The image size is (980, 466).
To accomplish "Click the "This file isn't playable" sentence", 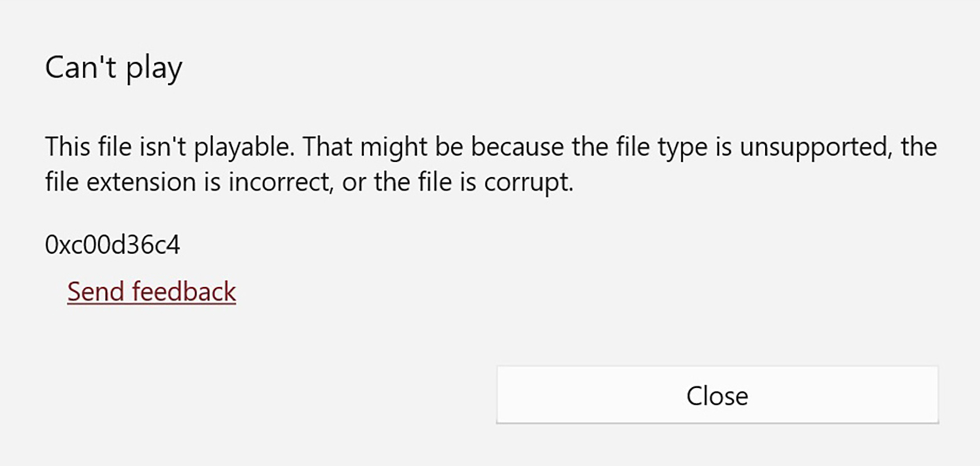I will click(x=170, y=147).
